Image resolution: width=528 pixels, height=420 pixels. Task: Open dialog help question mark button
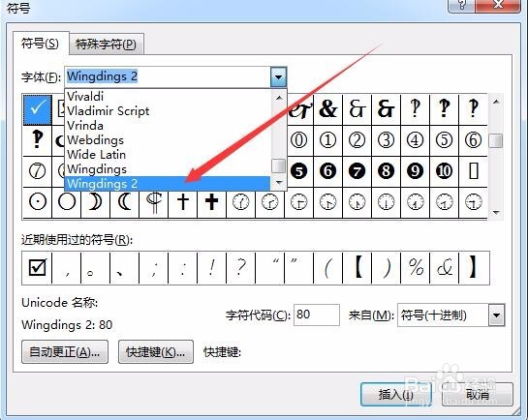(462, 5)
